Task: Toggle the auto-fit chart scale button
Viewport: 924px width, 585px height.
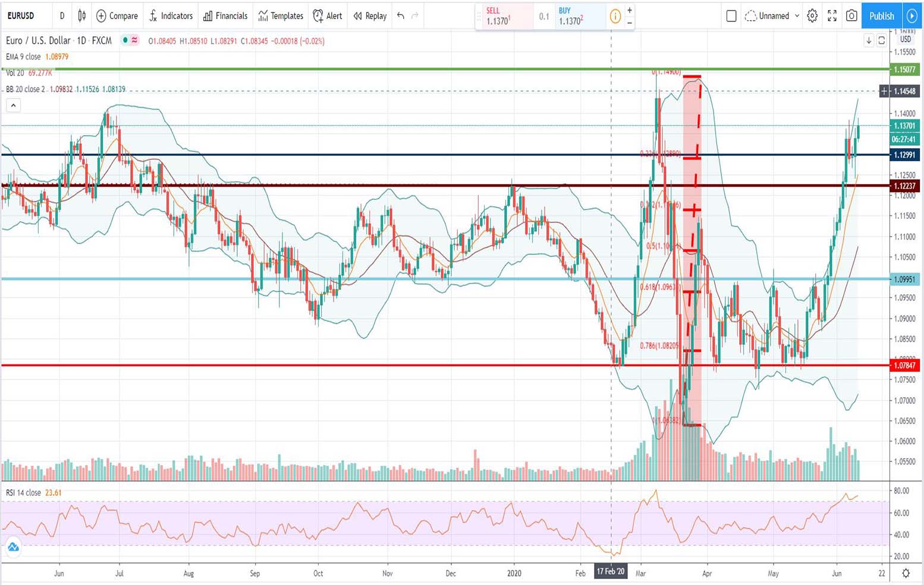Action: coord(881,40)
